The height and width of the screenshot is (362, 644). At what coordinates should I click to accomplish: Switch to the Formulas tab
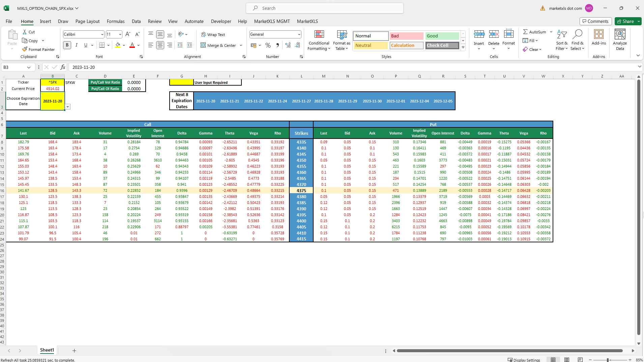point(116,21)
